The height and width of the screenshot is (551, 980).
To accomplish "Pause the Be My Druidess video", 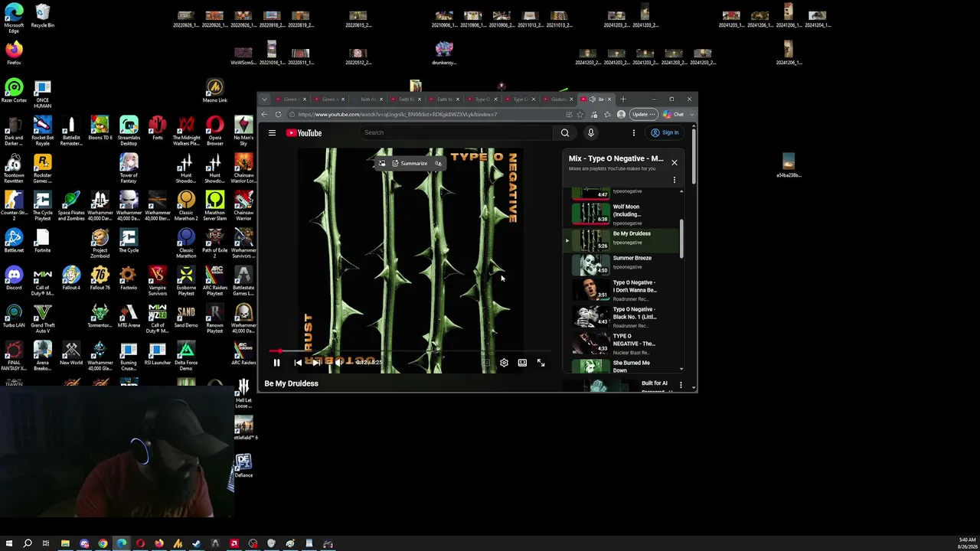I will pos(276,363).
